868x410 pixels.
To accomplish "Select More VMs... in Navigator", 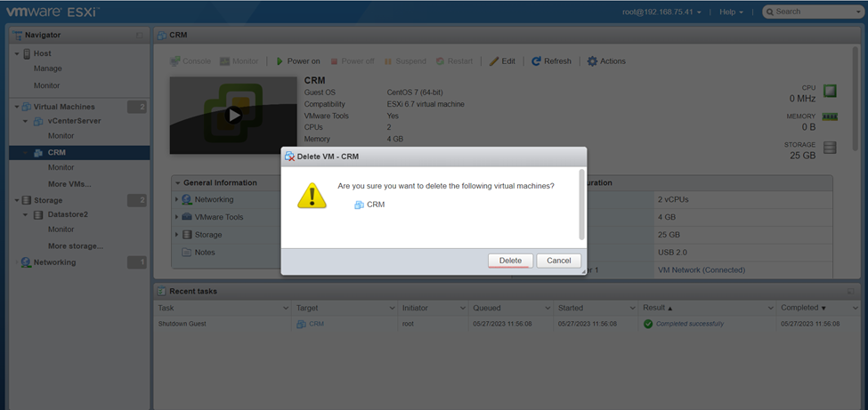I will [x=69, y=184].
